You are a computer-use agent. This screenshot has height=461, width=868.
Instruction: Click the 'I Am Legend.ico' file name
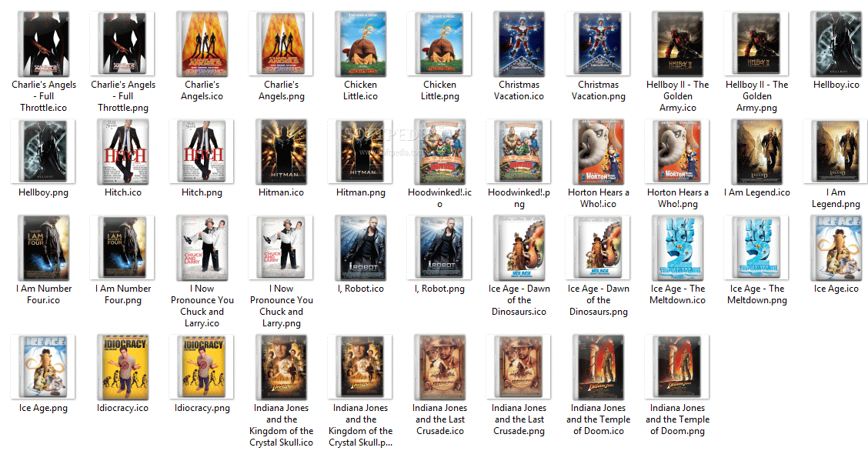click(756, 192)
